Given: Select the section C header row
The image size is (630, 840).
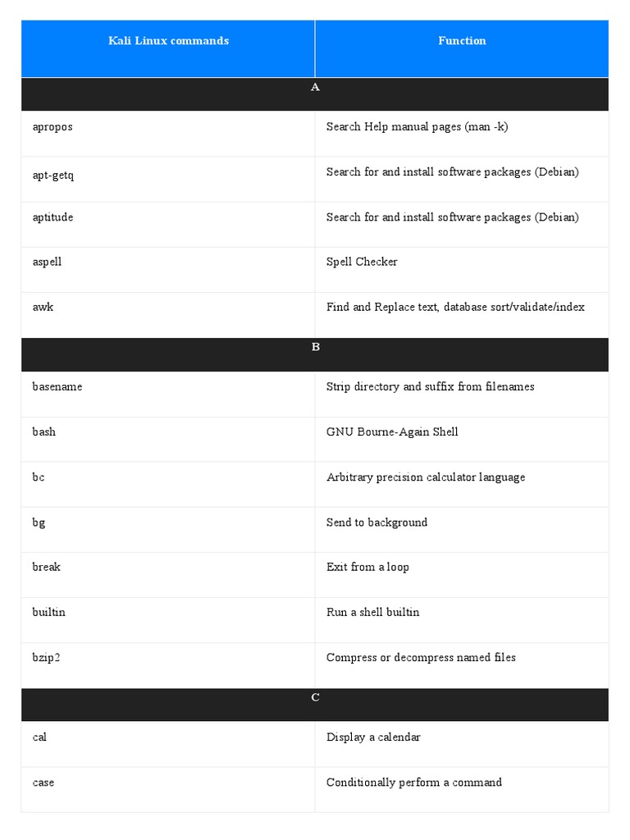Looking at the screenshot, I should (315, 705).
